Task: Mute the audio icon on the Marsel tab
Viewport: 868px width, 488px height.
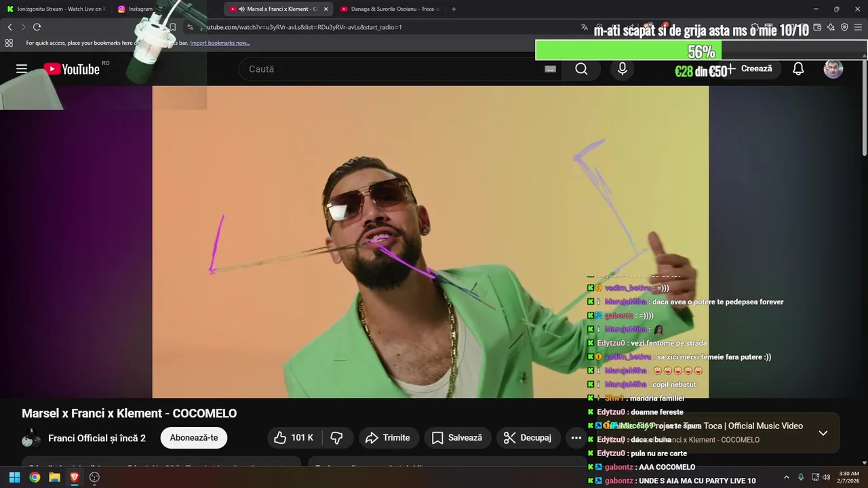Action: tap(241, 9)
